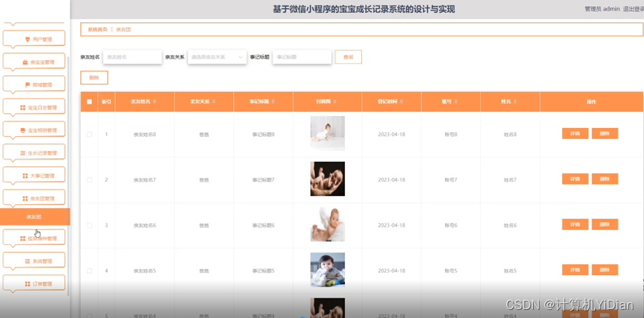
Task: Click the 操作 column header
Action: (591, 101)
